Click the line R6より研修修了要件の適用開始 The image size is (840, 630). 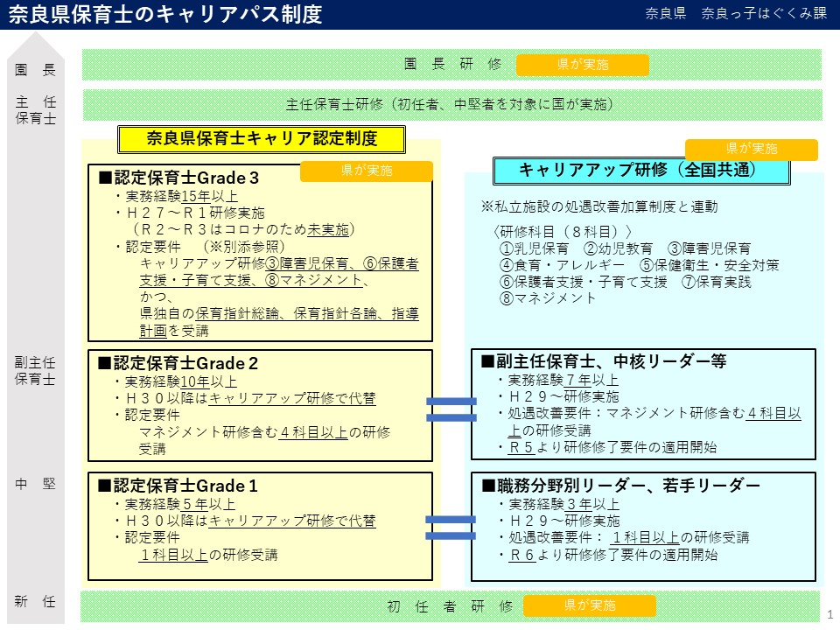(612, 555)
